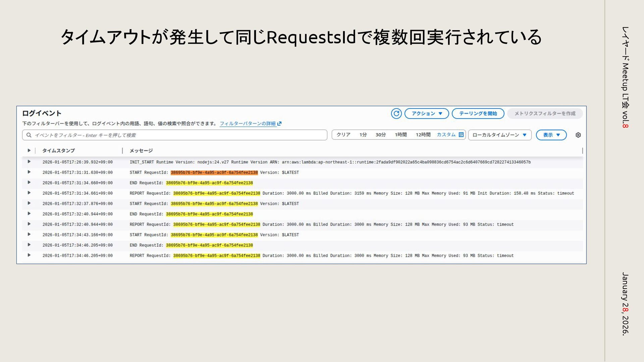Open the フィルターパターンの詳細 link

(x=248, y=124)
